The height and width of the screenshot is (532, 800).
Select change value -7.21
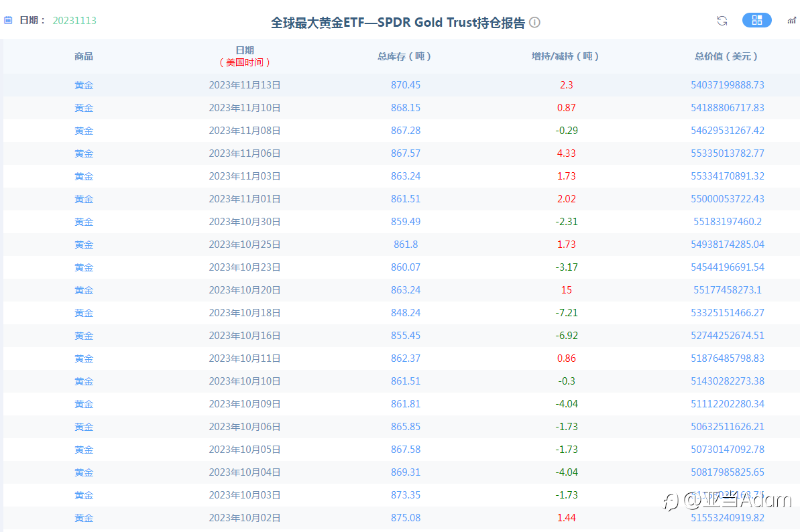[x=567, y=313]
